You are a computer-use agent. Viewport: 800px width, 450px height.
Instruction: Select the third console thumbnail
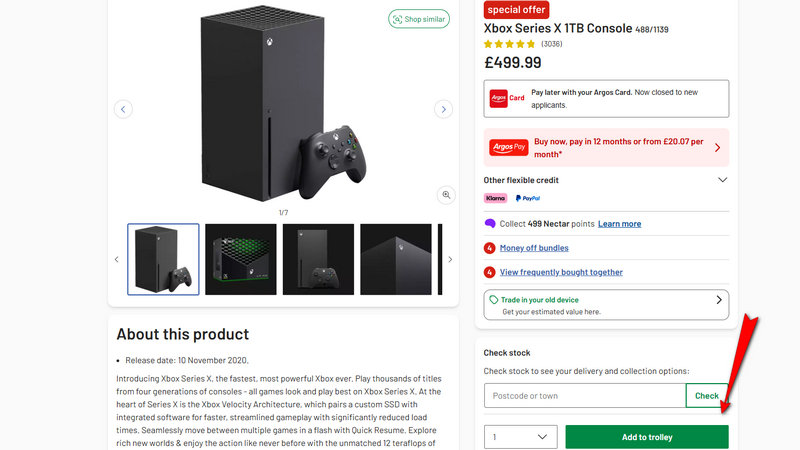tap(319, 259)
